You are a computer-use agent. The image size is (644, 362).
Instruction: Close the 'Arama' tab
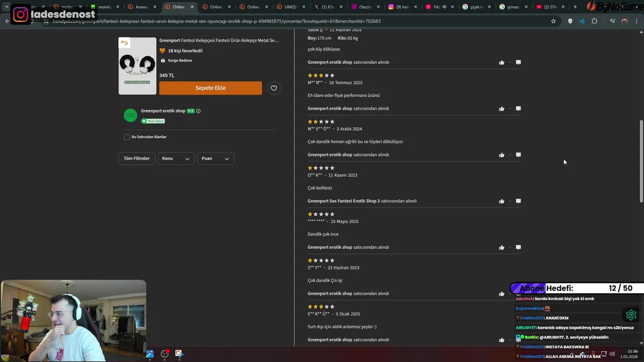pyautogui.click(x=155, y=7)
